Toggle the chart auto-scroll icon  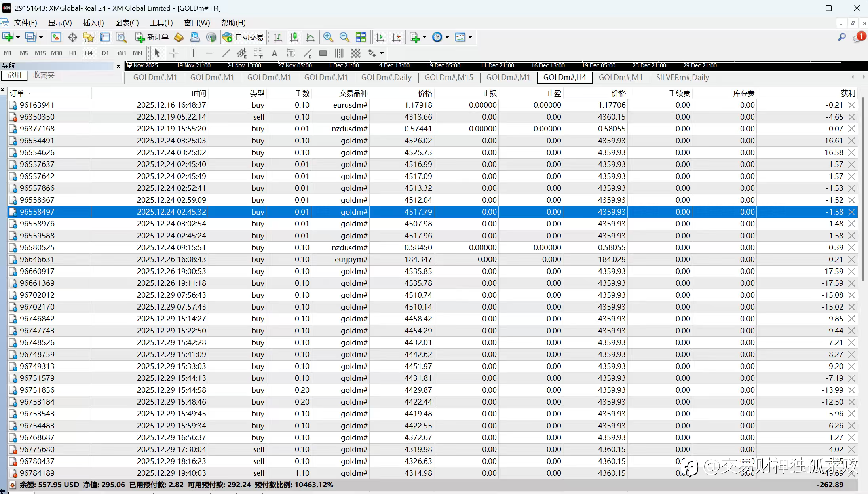[380, 37]
